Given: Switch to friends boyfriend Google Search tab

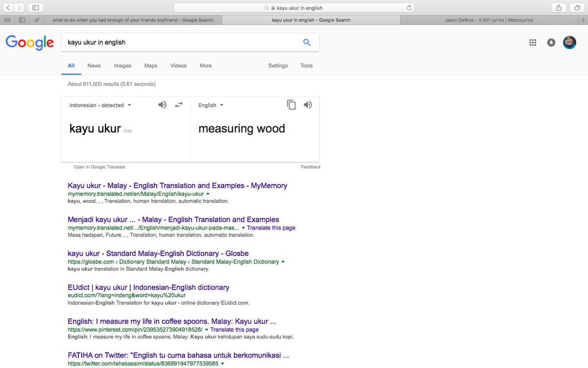Looking at the screenshot, I should [133, 20].
